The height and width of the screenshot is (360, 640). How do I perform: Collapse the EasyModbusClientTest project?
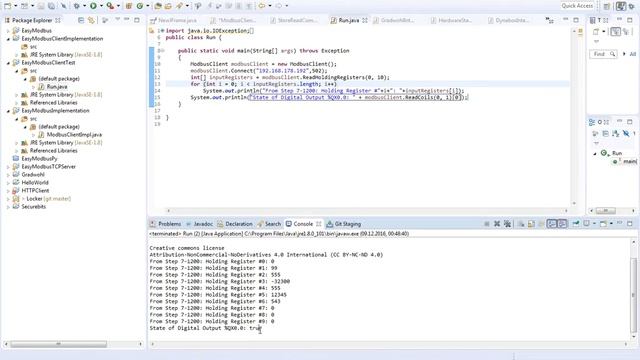pos(8,63)
